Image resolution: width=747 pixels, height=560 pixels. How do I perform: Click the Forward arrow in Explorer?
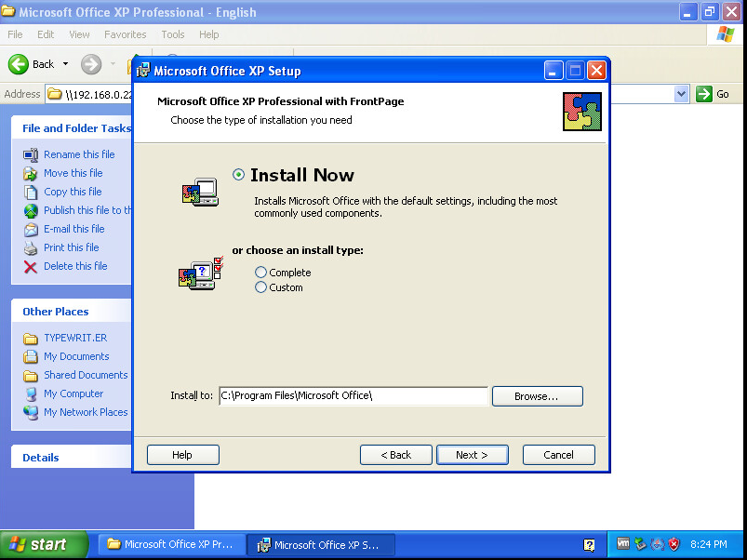[x=91, y=64]
